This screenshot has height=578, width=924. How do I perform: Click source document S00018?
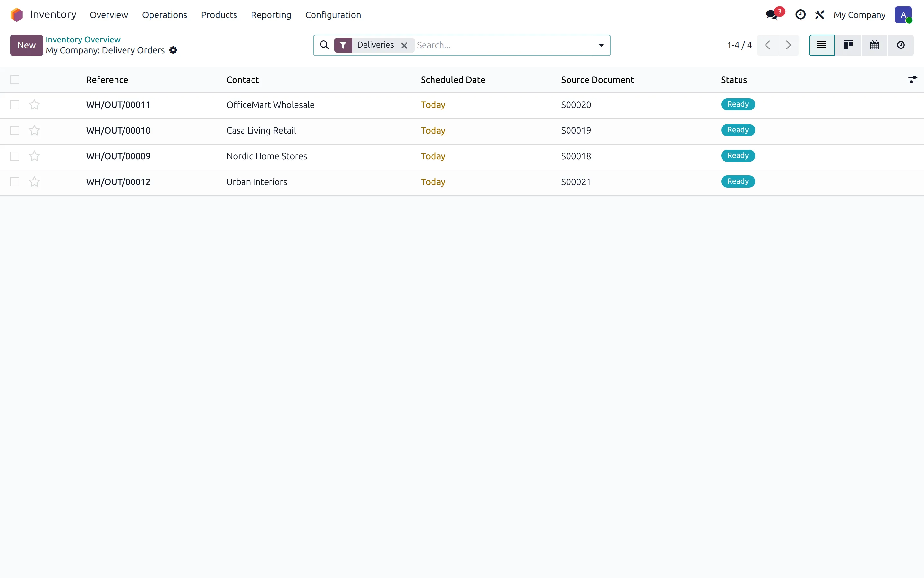pyautogui.click(x=576, y=156)
